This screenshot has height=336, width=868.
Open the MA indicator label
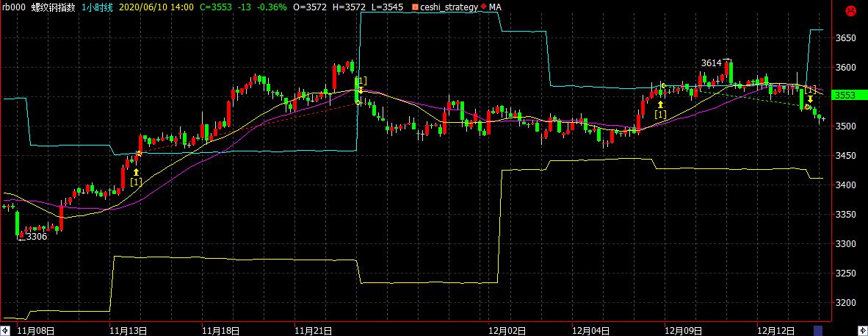pos(495,7)
